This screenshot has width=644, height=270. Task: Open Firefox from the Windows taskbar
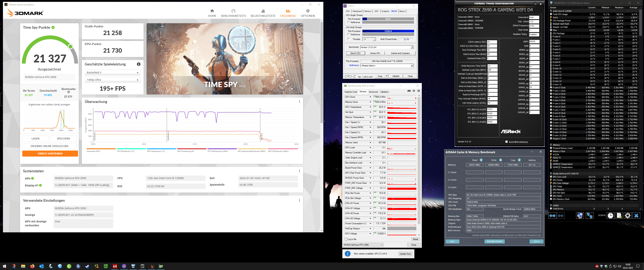[x=32, y=266]
